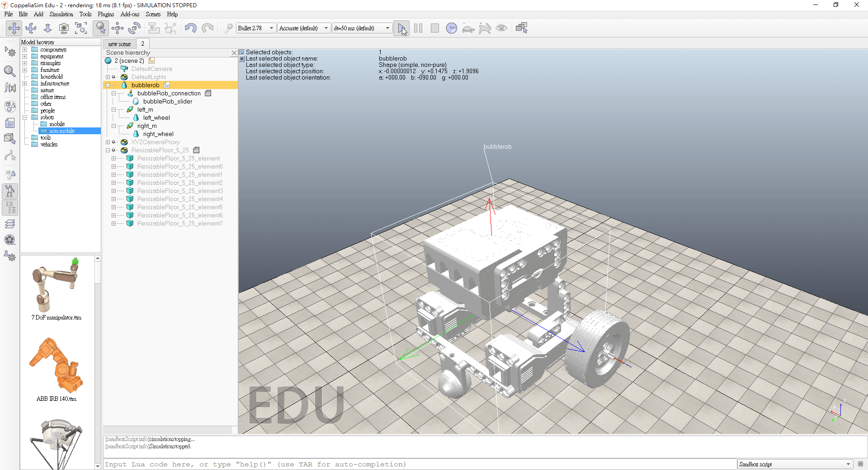Collapse the left_m joint node
The width and height of the screenshot is (868, 470).
pyautogui.click(x=114, y=109)
